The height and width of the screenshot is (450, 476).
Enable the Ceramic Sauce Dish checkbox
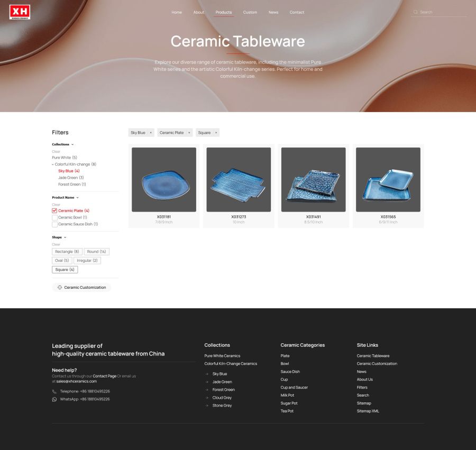pyautogui.click(x=54, y=224)
